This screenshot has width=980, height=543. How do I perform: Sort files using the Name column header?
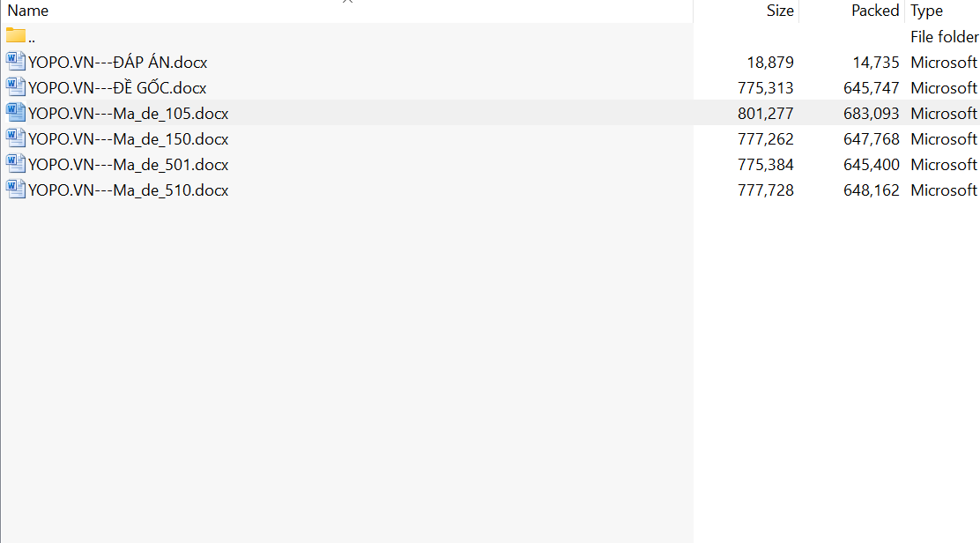(27, 11)
